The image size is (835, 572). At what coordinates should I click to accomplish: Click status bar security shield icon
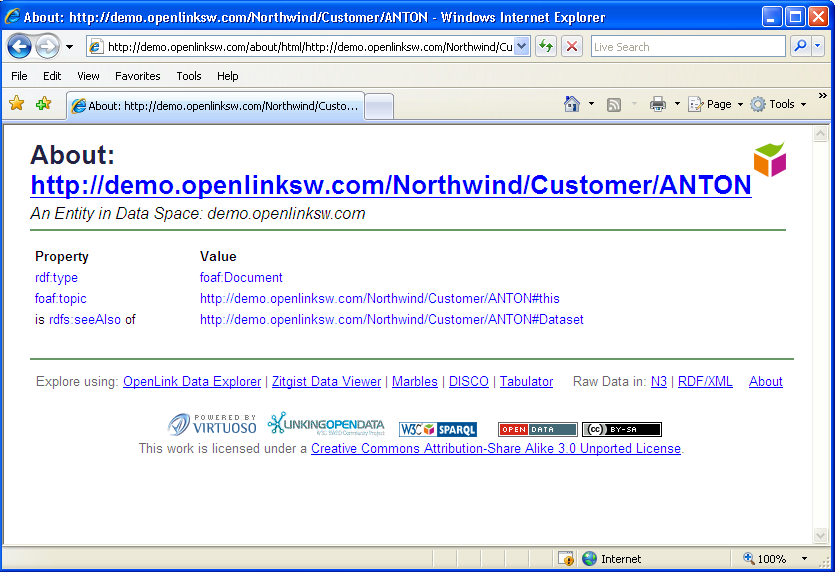[x=567, y=559]
